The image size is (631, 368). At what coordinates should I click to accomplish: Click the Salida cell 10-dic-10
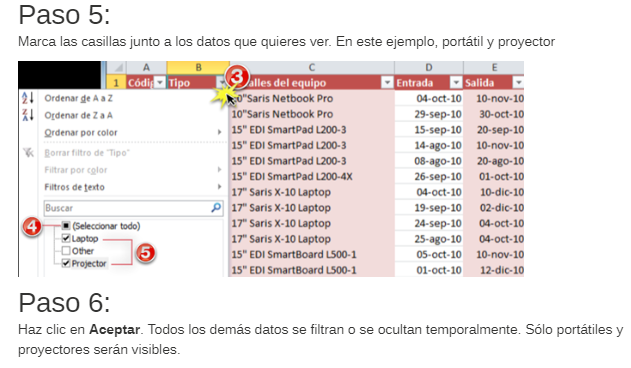494,192
